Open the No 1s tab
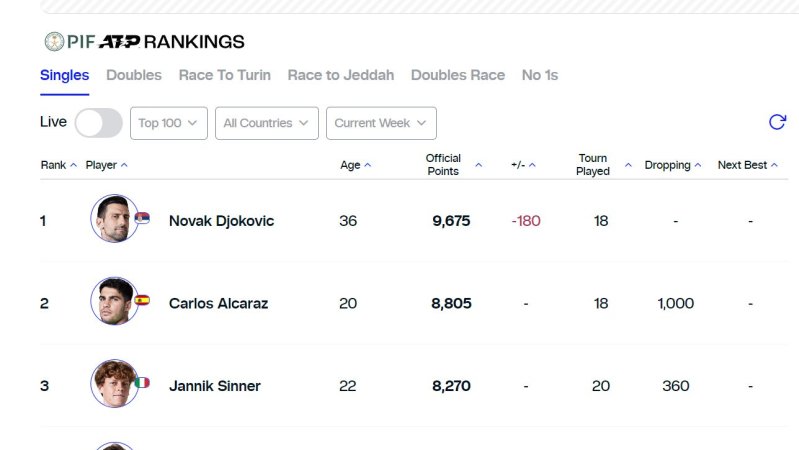This screenshot has height=450, width=799. tap(540, 75)
